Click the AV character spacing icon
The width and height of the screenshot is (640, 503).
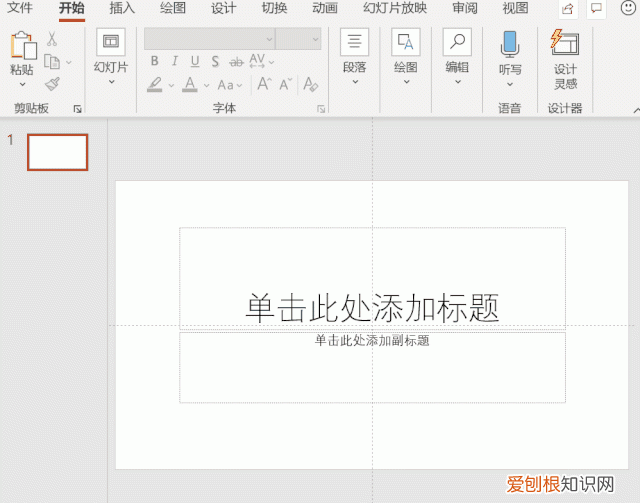[257, 60]
